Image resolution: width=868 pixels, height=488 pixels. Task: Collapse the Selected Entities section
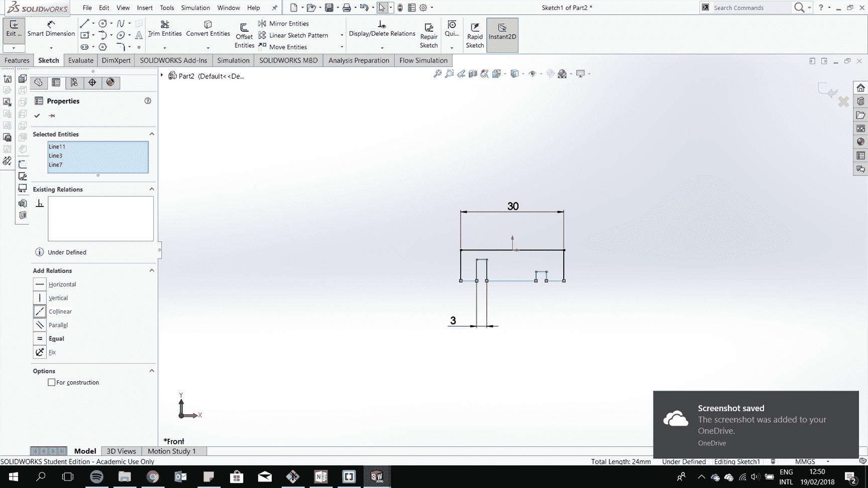pyautogui.click(x=152, y=134)
